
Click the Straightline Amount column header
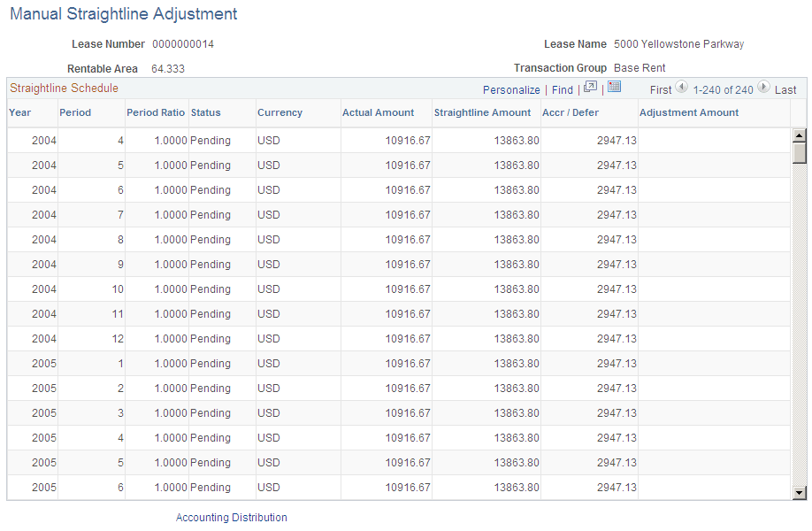[482, 112]
